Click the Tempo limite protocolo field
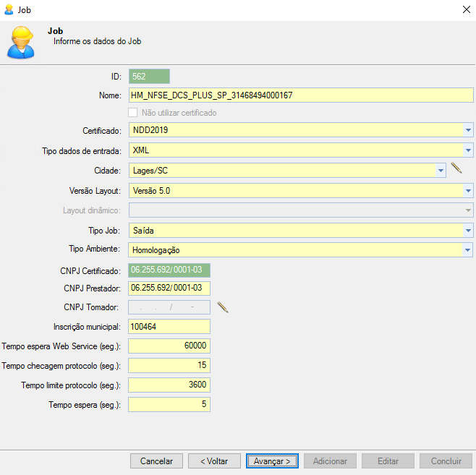476x475 pixels. point(169,385)
